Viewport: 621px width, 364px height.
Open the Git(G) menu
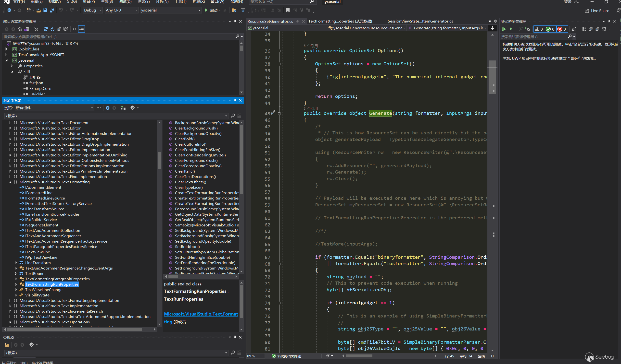(x=72, y=2)
